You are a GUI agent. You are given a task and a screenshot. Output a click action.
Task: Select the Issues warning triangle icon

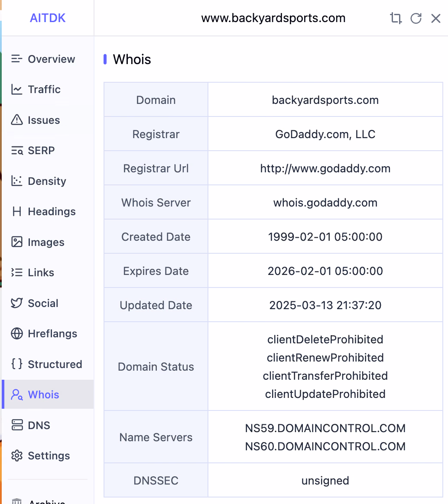tap(17, 120)
